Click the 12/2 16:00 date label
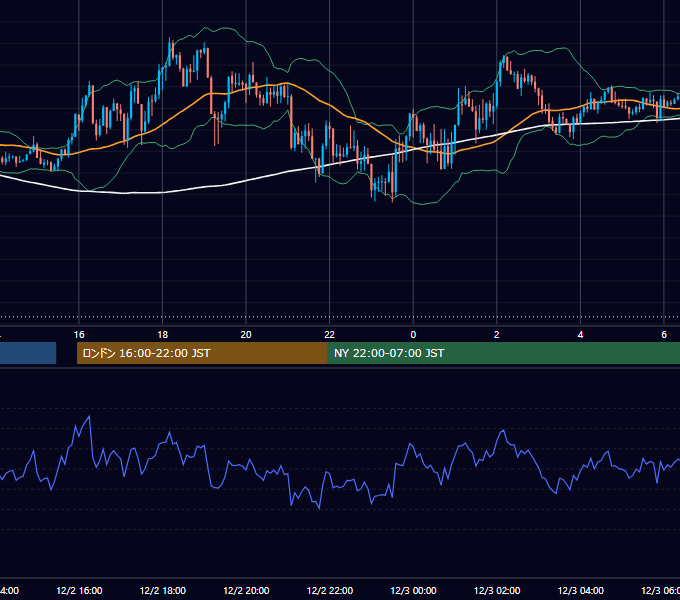680x600 pixels. click(79, 590)
